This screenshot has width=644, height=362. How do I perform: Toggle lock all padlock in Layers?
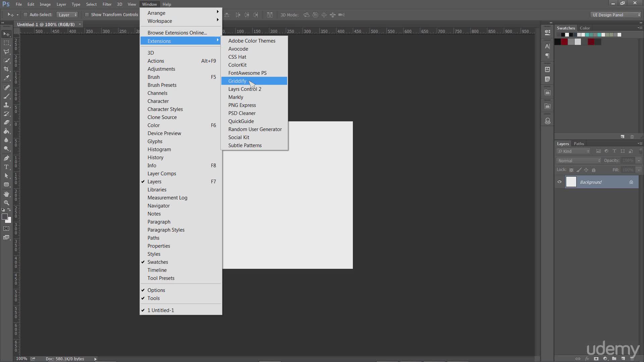(x=594, y=170)
